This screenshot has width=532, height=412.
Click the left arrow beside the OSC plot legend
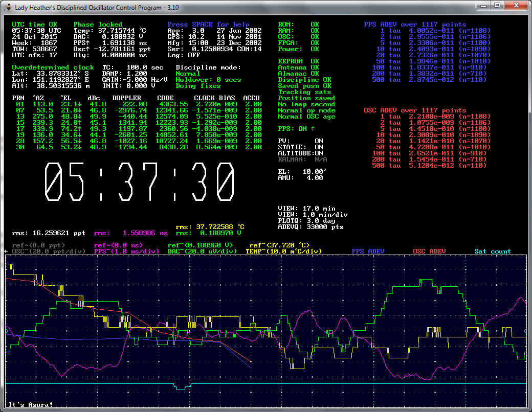pos(7,251)
